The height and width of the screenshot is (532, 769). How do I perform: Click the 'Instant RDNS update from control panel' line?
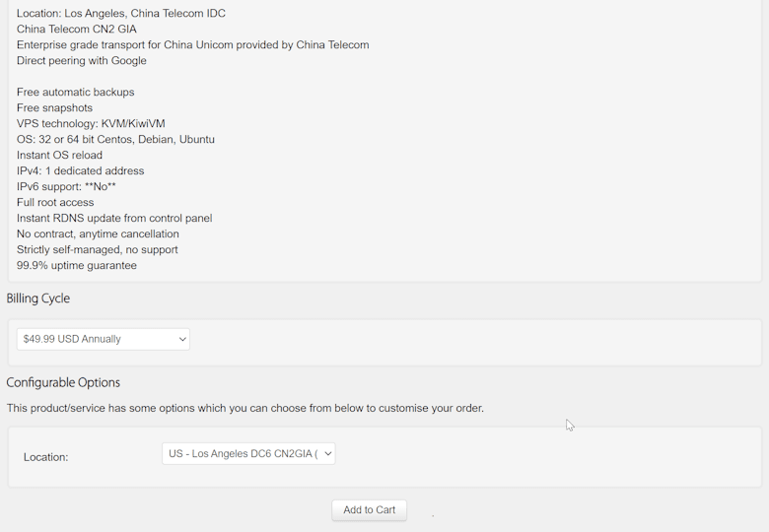pos(114,219)
